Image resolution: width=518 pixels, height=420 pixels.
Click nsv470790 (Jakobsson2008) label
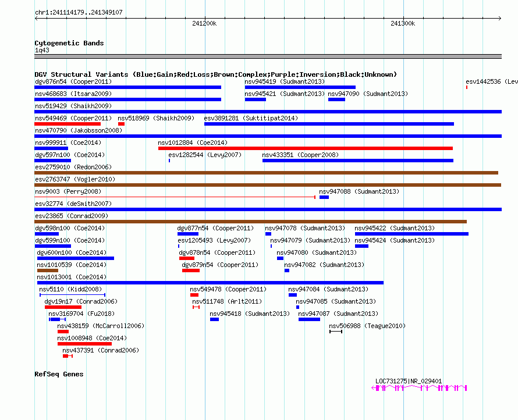coord(79,130)
